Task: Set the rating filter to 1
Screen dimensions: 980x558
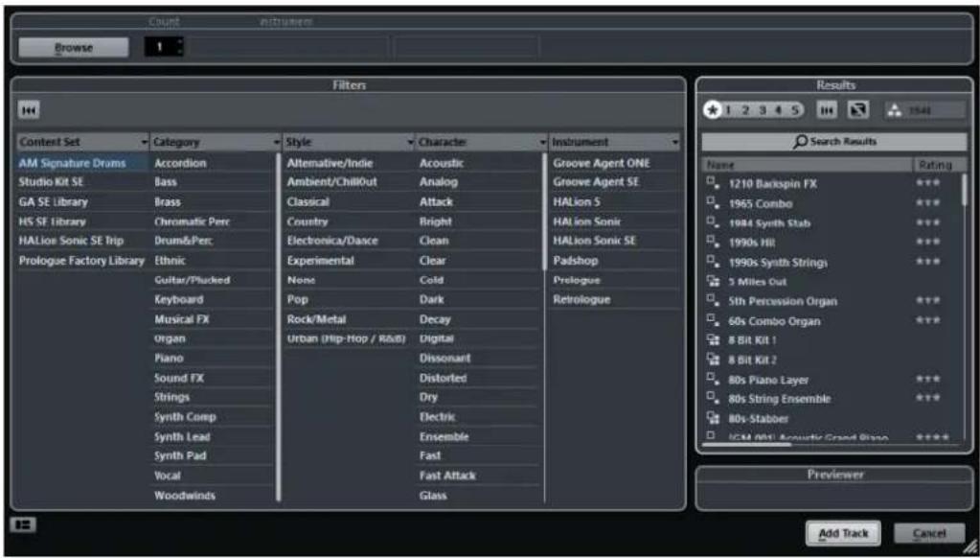Action: 728,110
